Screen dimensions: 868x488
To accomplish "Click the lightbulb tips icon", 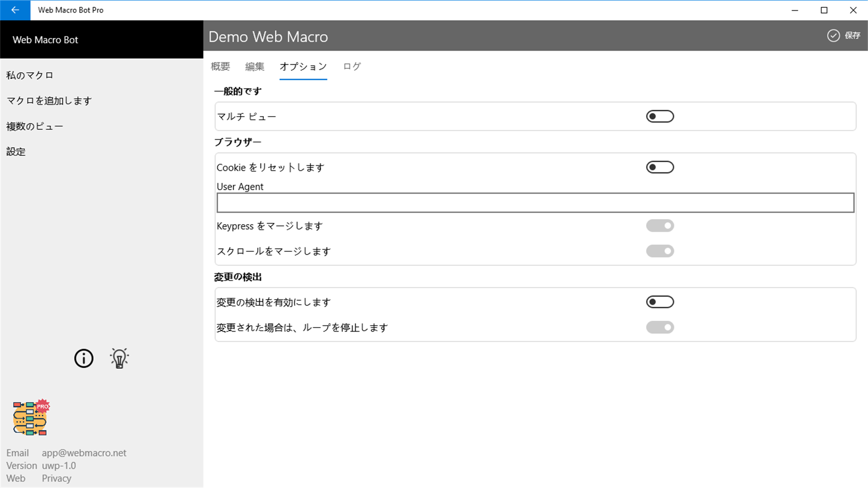I will click(x=119, y=358).
